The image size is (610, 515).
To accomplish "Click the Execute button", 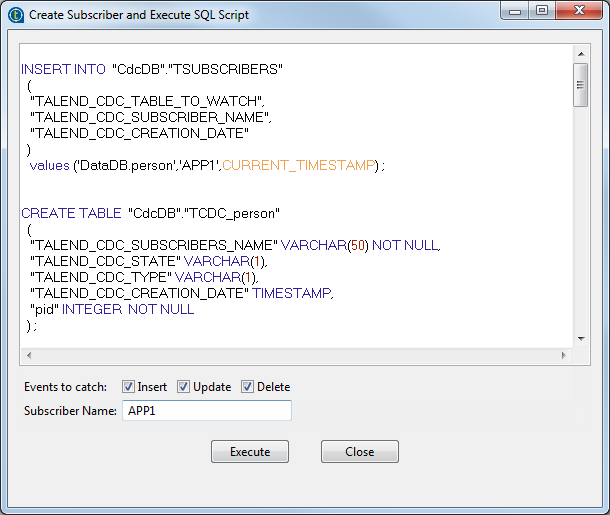I will 250,452.
